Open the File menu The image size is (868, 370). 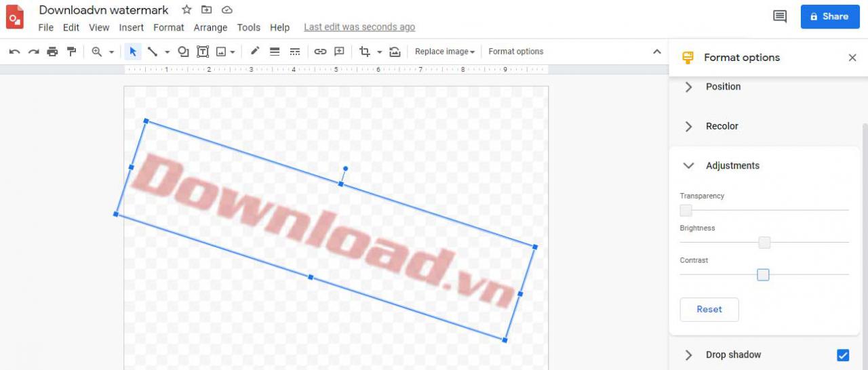(x=45, y=28)
